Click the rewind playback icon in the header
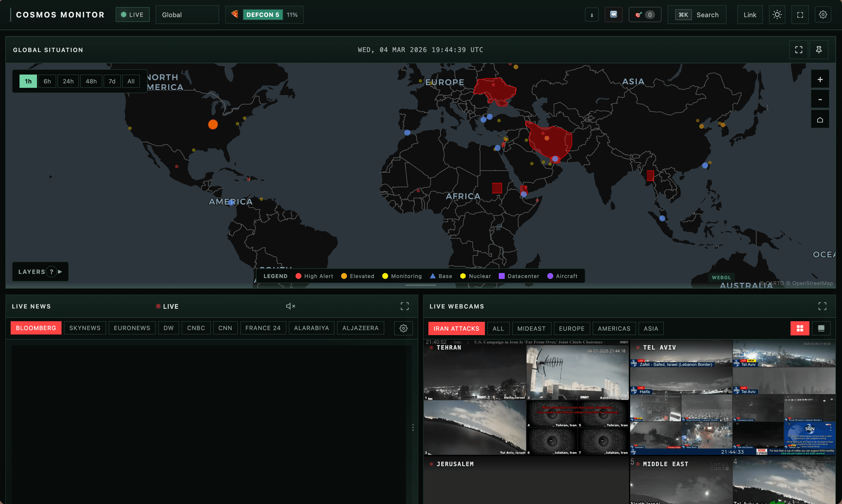 pyautogui.click(x=613, y=14)
